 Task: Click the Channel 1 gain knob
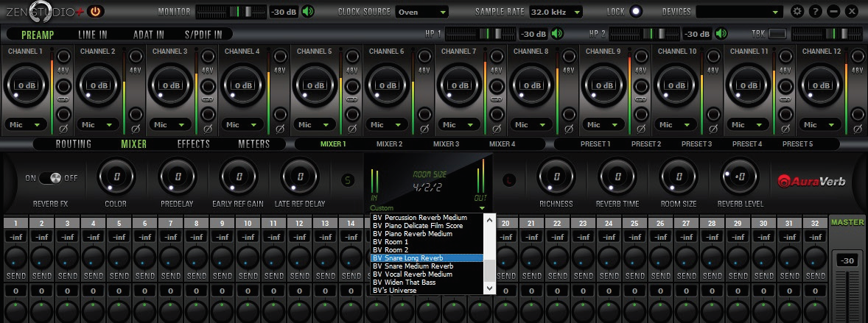coord(26,85)
